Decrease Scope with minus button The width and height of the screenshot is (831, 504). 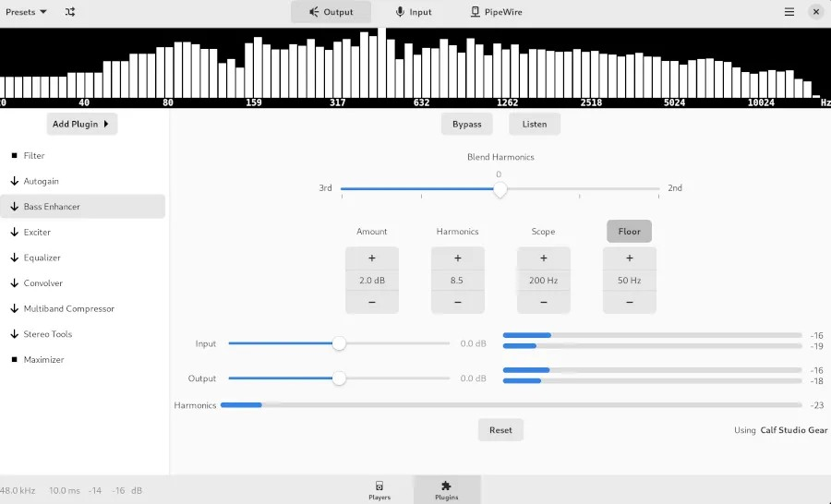coord(543,302)
